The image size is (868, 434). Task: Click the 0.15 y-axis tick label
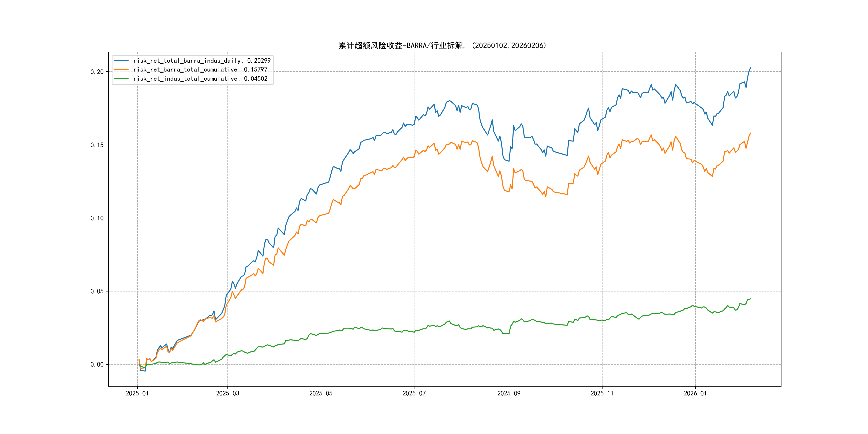97,145
